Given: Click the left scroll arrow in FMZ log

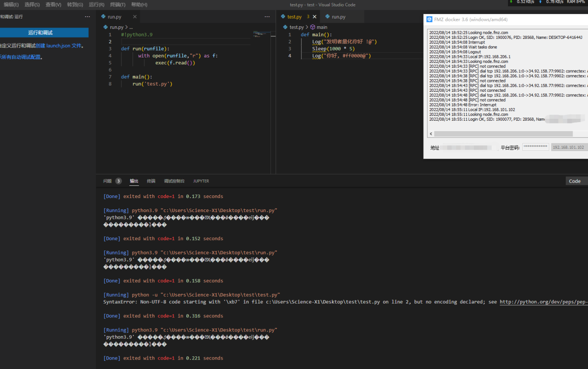Looking at the screenshot, I should (431, 134).
